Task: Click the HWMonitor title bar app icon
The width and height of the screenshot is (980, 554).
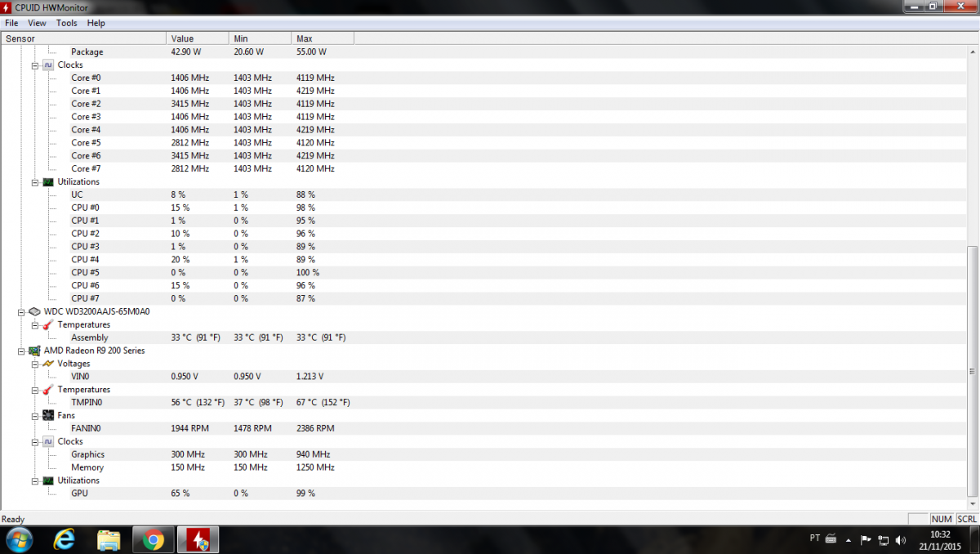Action: [7, 7]
